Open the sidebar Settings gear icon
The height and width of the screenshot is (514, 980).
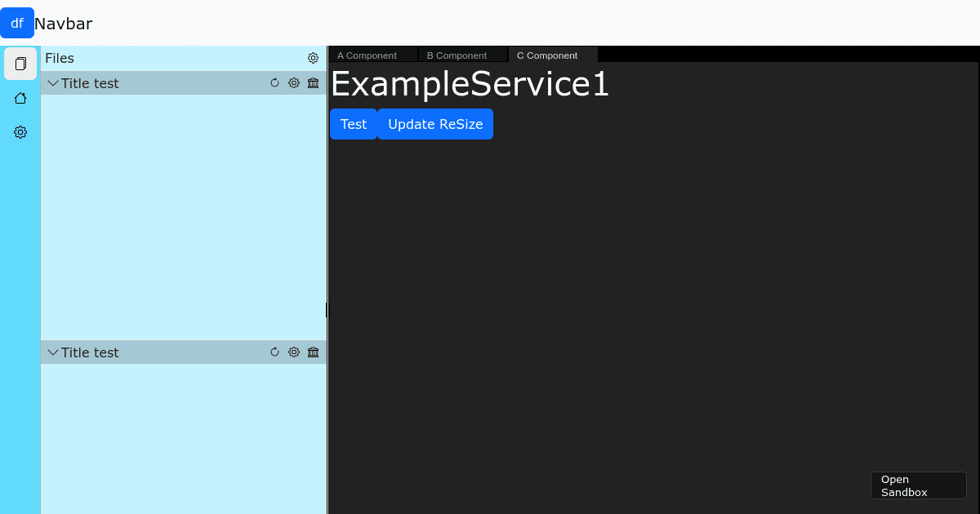coord(20,132)
